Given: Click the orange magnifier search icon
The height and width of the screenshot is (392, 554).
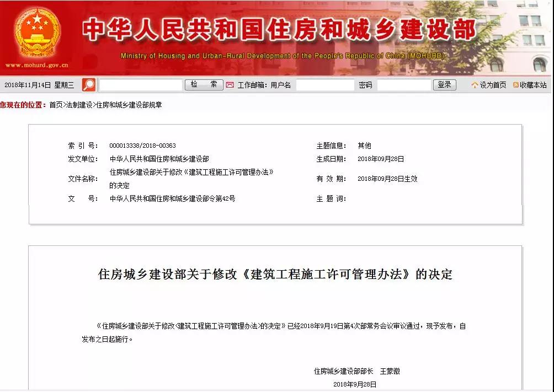Looking at the screenshot, I should [89, 85].
